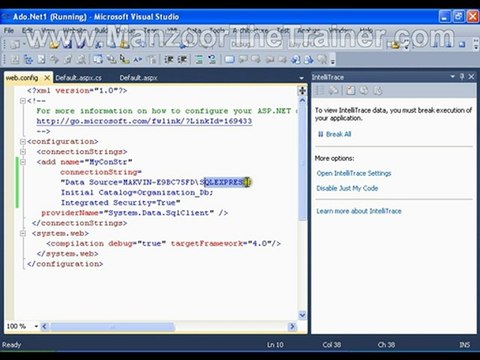Open the active documents dropdown arrow
This screenshot has width=480, height=360.
click(x=301, y=78)
